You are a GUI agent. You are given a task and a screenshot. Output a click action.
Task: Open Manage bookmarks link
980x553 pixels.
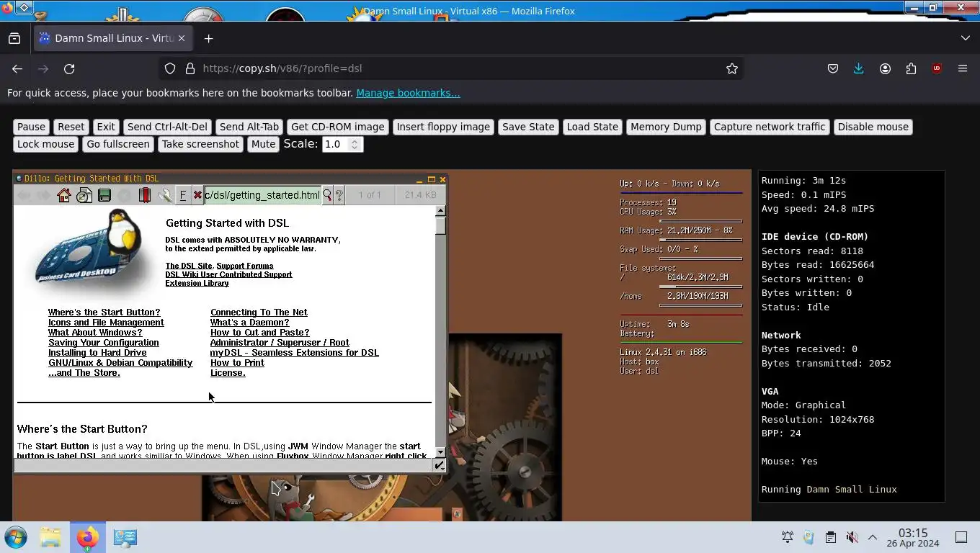408,93
